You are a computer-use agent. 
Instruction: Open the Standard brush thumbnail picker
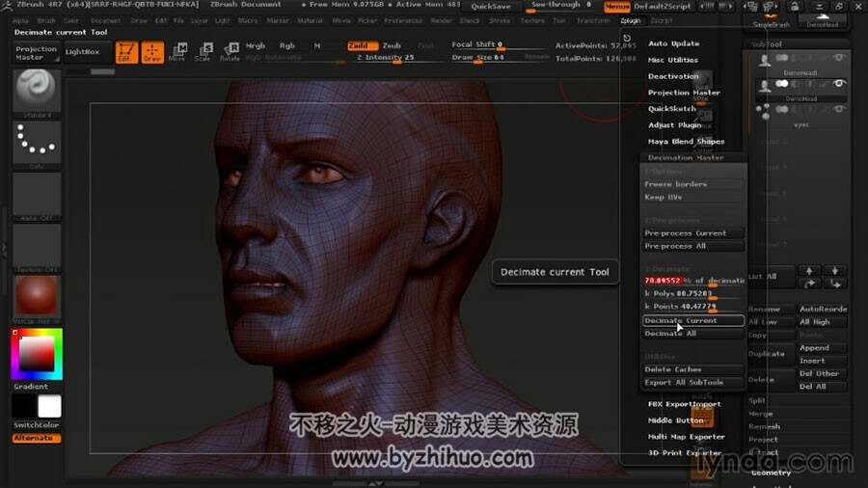[37, 93]
